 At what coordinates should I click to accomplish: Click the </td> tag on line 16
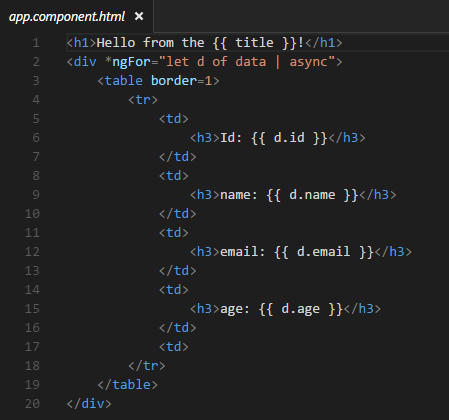click(178, 328)
